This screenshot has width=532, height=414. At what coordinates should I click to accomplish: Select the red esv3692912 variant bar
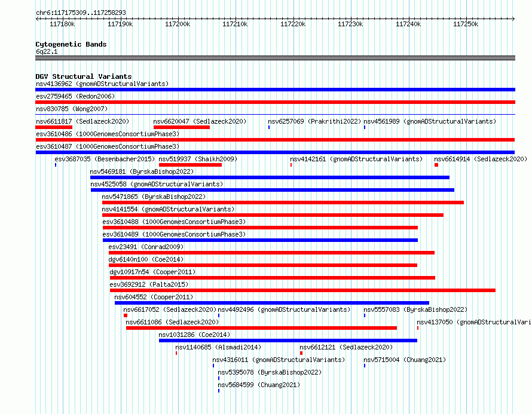coord(302,290)
